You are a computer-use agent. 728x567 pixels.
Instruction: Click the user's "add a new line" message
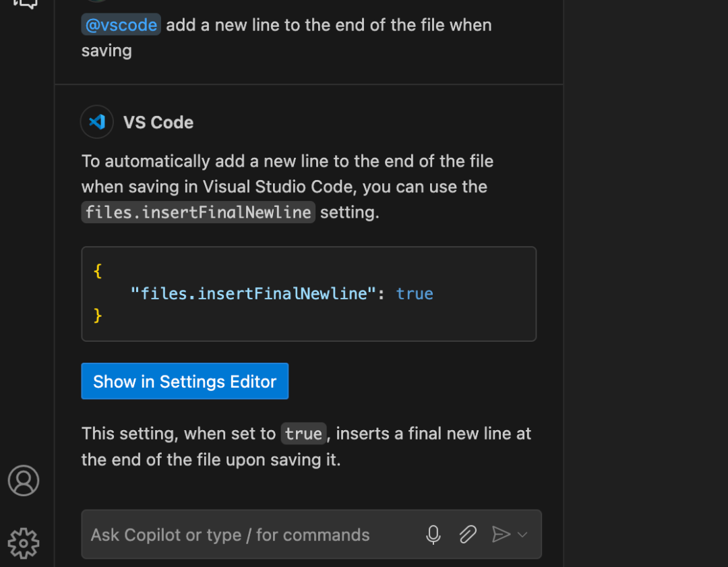[329, 26]
